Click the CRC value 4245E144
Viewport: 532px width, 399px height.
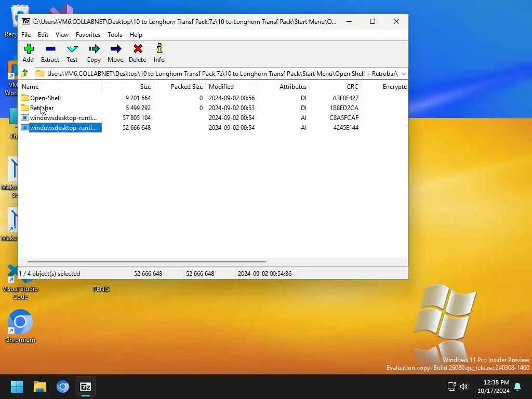click(x=345, y=128)
